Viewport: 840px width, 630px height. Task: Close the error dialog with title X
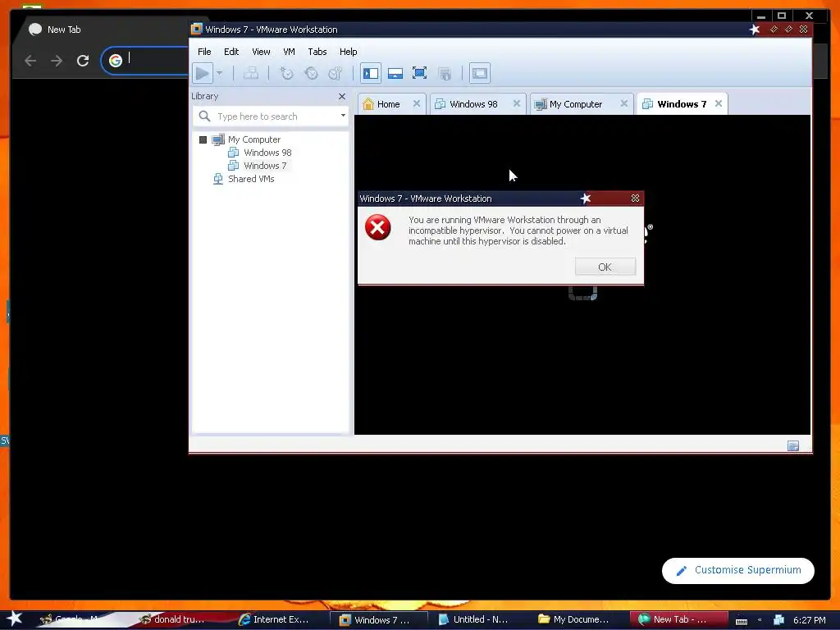tap(635, 199)
